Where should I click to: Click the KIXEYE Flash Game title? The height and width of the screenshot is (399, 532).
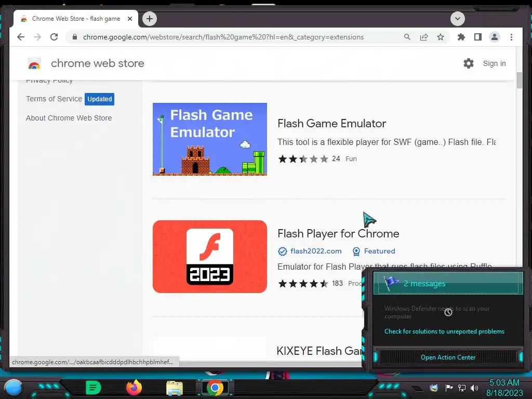click(x=320, y=351)
